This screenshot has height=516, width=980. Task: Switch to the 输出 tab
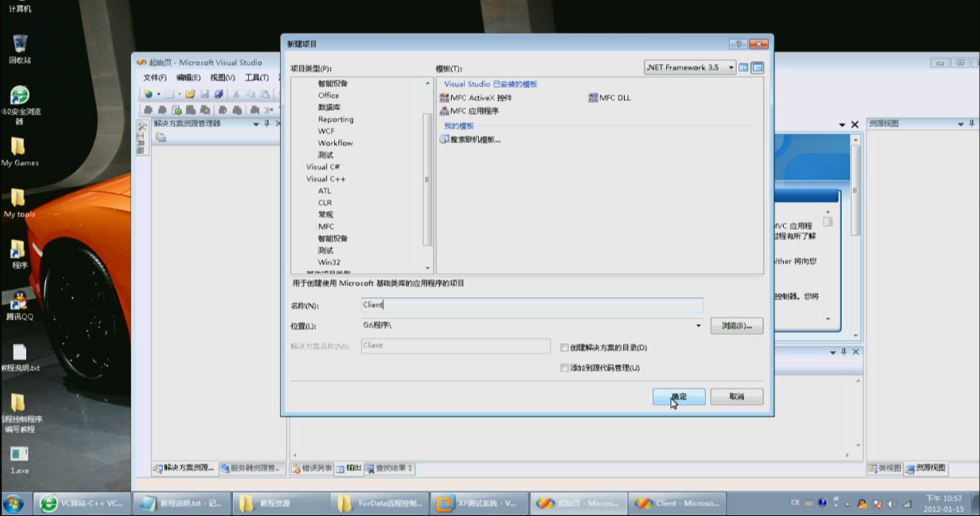click(x=349, y=468)
